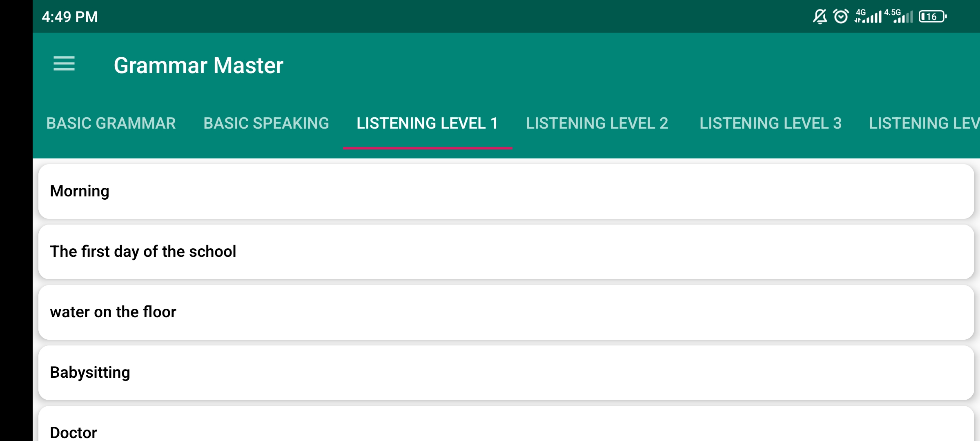Screen dimensions: 980x441
Task: Open the Listening Level 2 tab
Action: pyautogui.click(x=597, y=123)
